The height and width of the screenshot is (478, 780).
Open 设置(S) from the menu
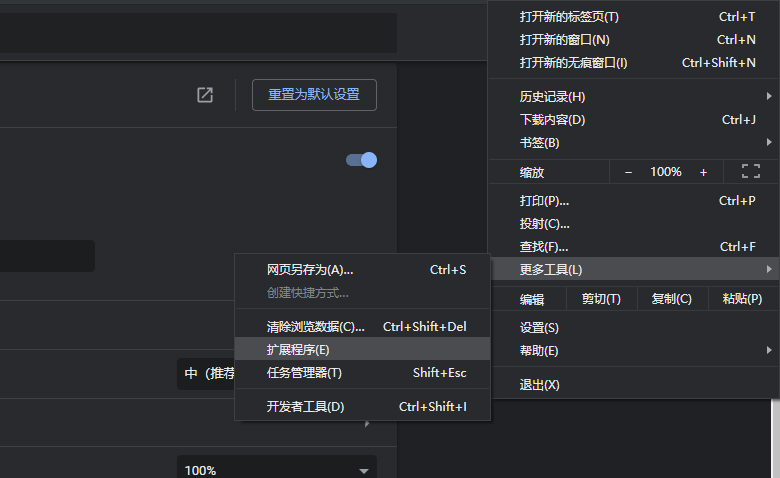tap(633, 328)
